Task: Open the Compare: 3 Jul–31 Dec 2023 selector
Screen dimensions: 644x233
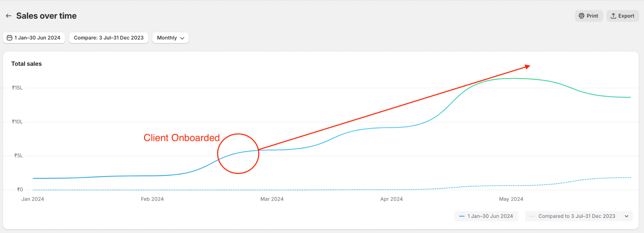Action: (108, 38)
